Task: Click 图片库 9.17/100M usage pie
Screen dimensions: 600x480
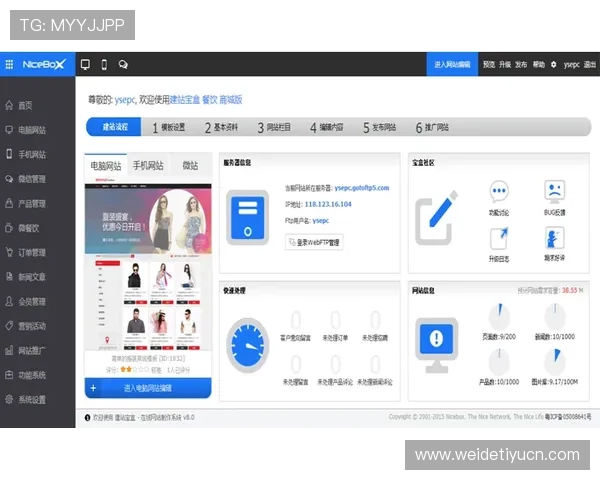Action: pos(554,361)
